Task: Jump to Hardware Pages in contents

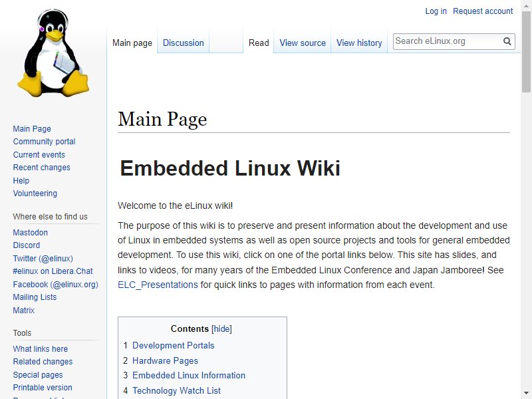Action: 165,360
